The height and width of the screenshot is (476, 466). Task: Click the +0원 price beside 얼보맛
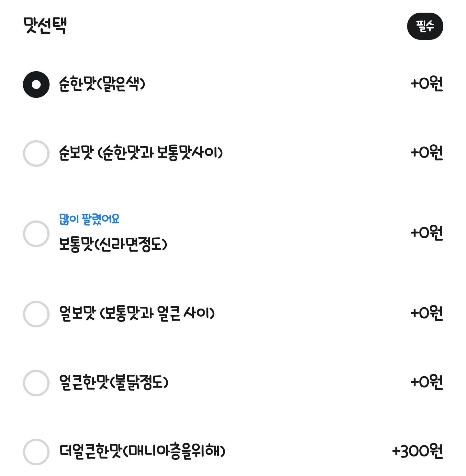point(427,313)
